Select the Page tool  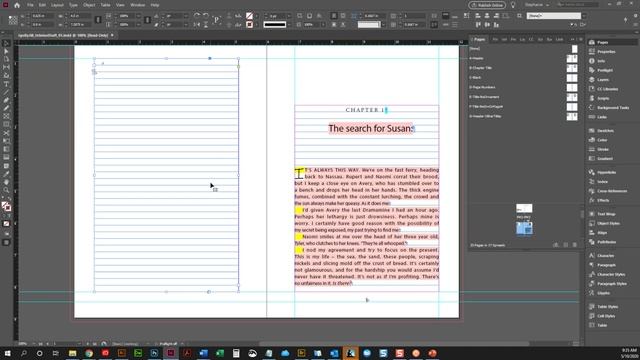(6, 60)
